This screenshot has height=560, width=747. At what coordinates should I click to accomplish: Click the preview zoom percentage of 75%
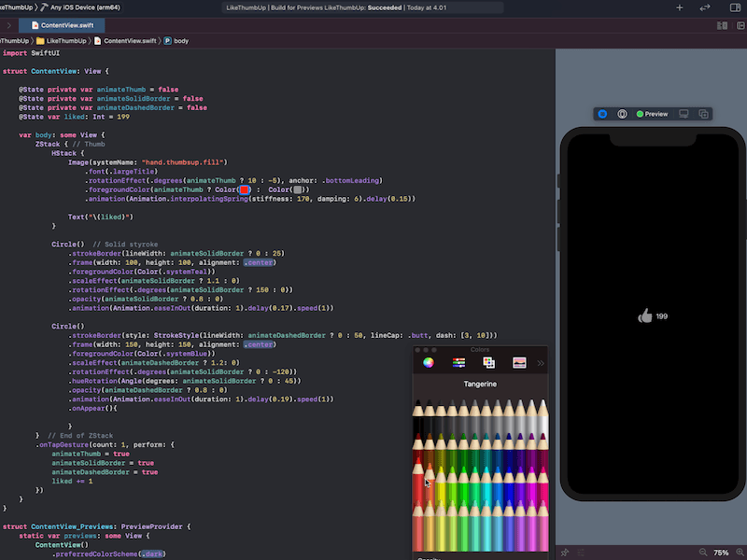pos(721,553)
